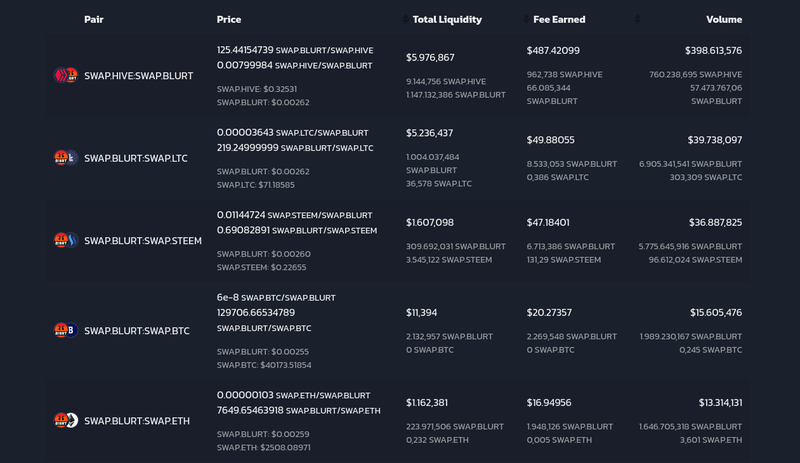Image resolution: width=800 pixels, height=463 pixels.
Task: Open the SWAP.HIVE:SWAP.BLURT pair name link
Action: (138, 76)
